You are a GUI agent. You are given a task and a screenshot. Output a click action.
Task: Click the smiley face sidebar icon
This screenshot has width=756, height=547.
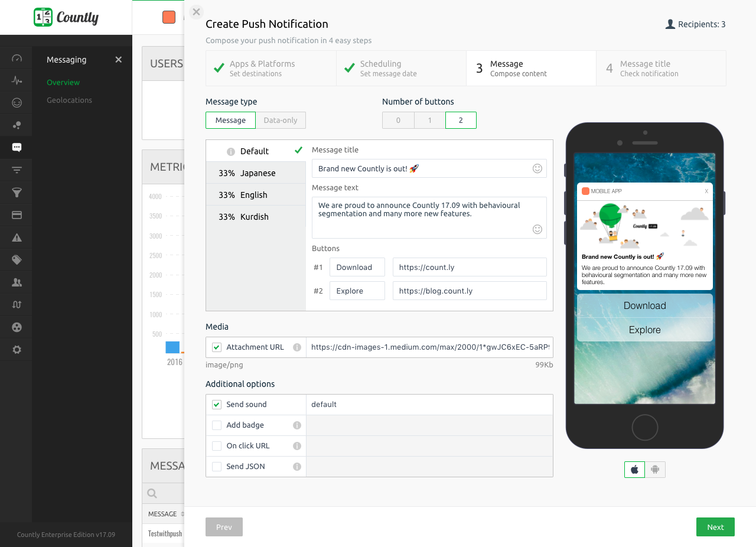click(x=17, y=103)
